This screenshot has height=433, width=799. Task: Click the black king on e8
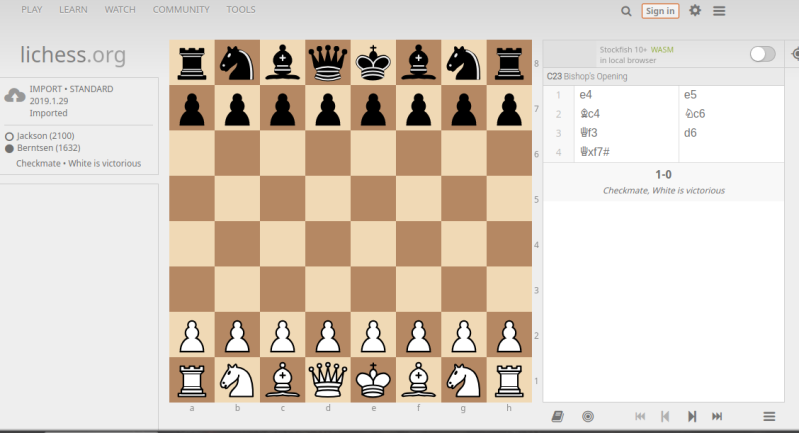pos(374,62)
